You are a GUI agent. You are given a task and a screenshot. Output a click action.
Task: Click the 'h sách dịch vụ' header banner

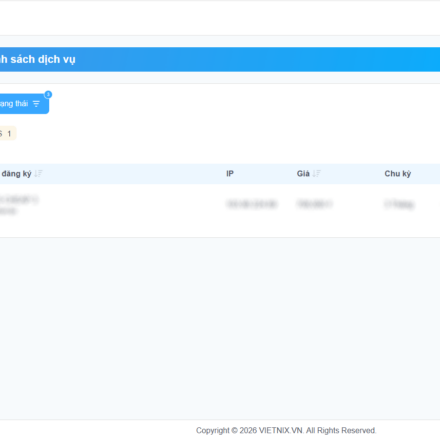pos(220,59)
